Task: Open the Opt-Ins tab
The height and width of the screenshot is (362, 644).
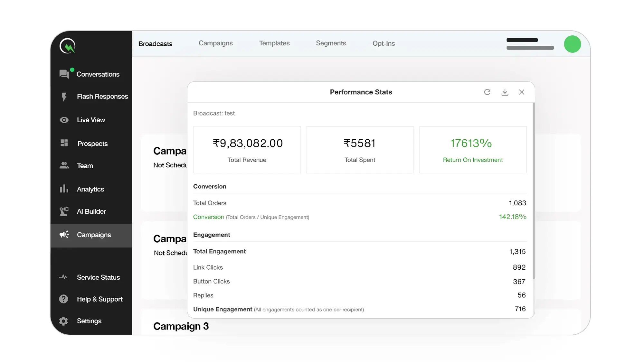Action: click(383, 43)
